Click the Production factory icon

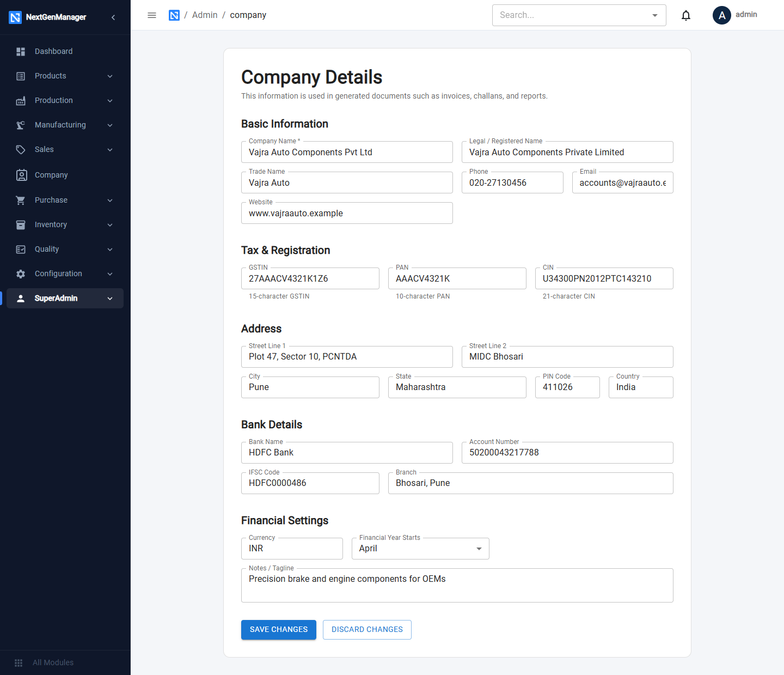21,101
